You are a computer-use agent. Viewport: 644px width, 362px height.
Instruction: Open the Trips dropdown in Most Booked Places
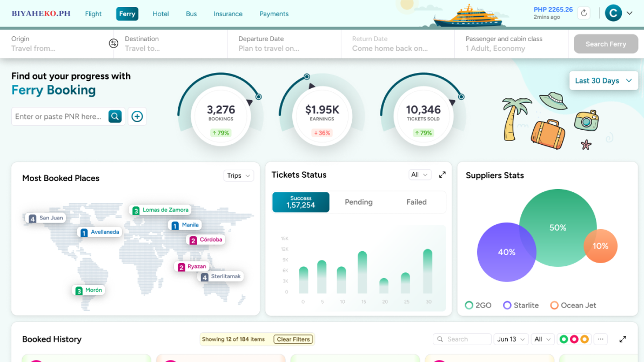(x=238, y=176)
